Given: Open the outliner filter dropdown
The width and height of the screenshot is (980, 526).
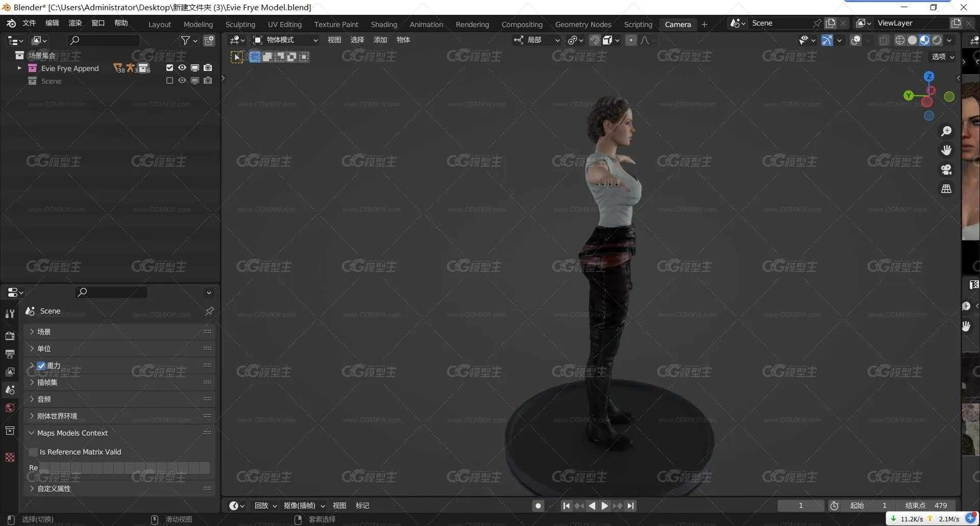Looking at the screenshot, I should coord(189,40).
